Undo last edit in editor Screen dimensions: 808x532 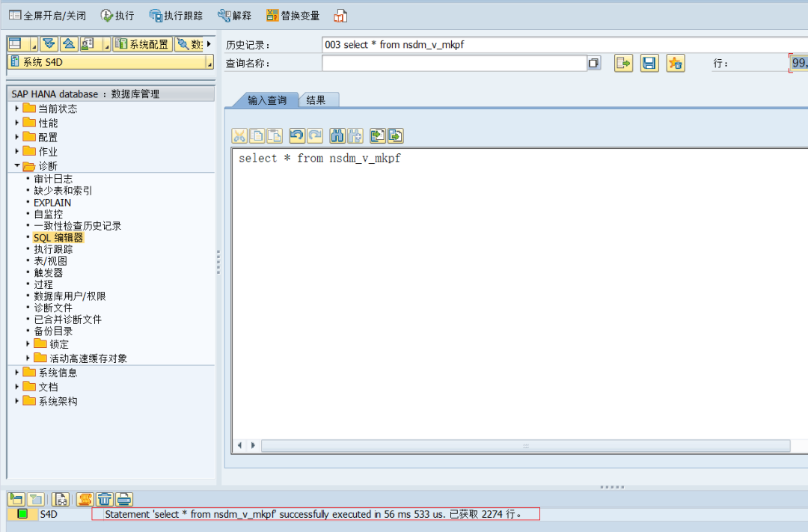297,135
